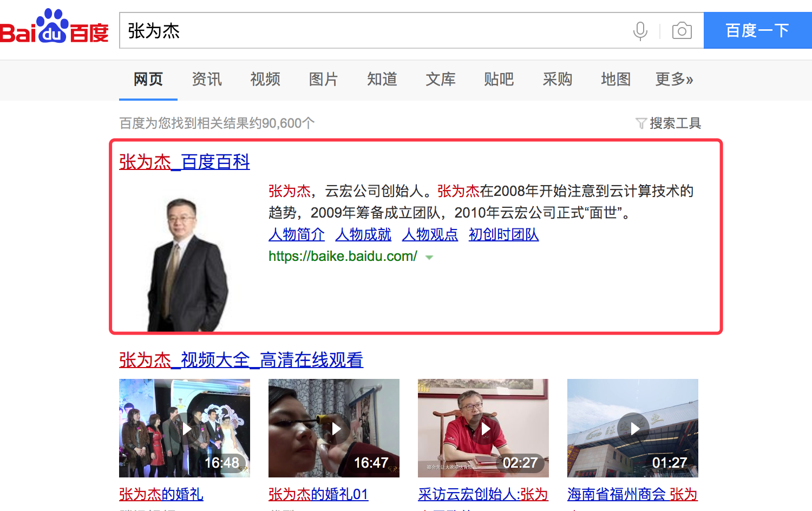
Task: Click the search tools funnel icon
Action: pos(641,123)
